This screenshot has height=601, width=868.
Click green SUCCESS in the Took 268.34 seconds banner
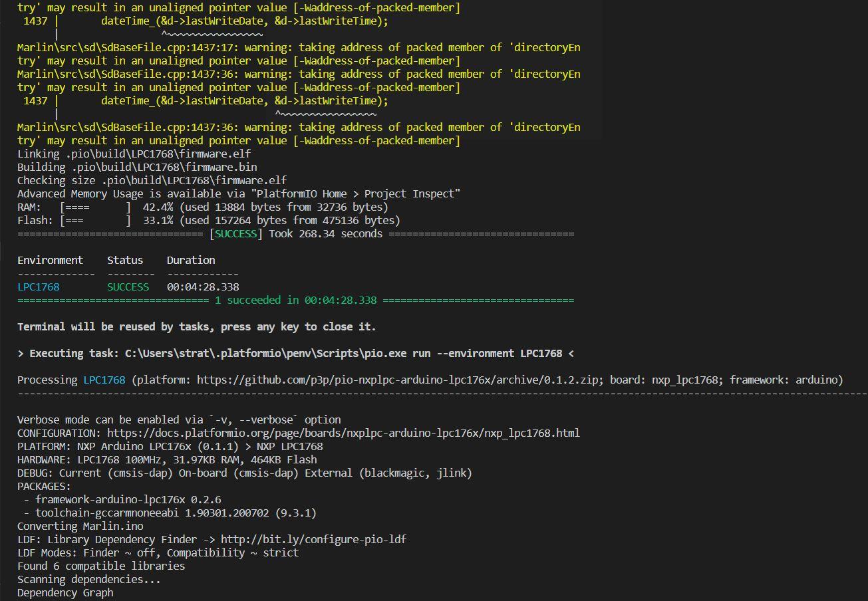point(236,233)
